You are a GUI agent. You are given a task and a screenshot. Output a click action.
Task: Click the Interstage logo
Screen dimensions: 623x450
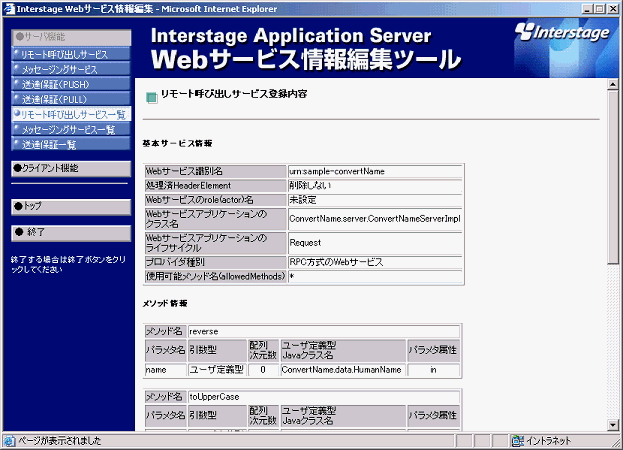point(562,32)
